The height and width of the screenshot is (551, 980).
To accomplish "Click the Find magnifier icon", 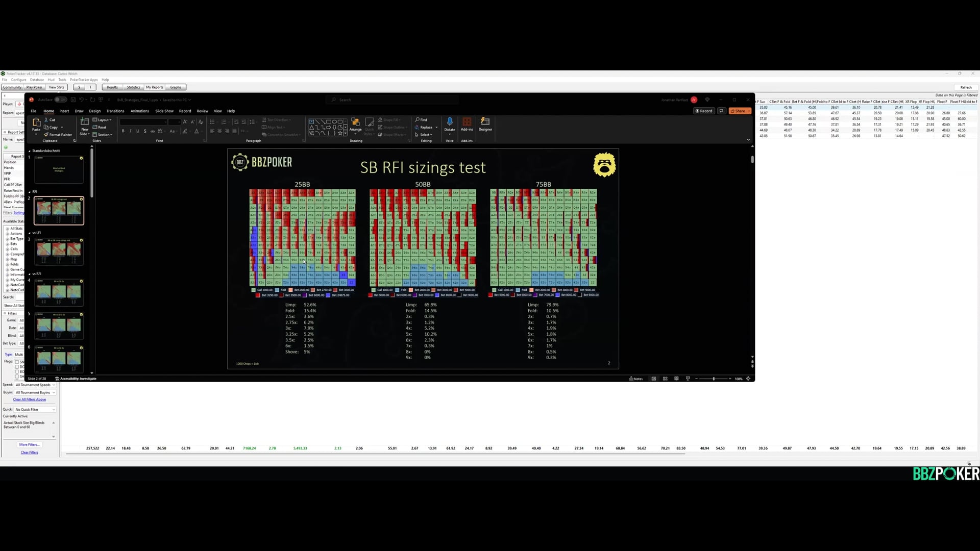I will pos(418,120).
